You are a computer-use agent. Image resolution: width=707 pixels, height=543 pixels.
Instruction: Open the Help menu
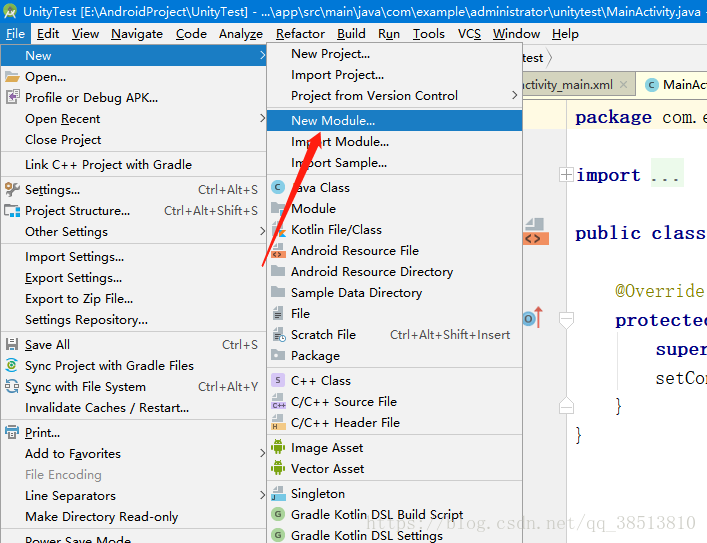565,34
